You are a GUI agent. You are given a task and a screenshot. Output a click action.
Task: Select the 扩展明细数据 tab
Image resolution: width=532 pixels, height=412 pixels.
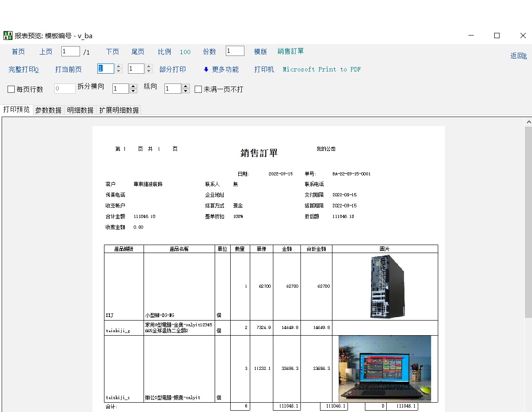[119, 110]
